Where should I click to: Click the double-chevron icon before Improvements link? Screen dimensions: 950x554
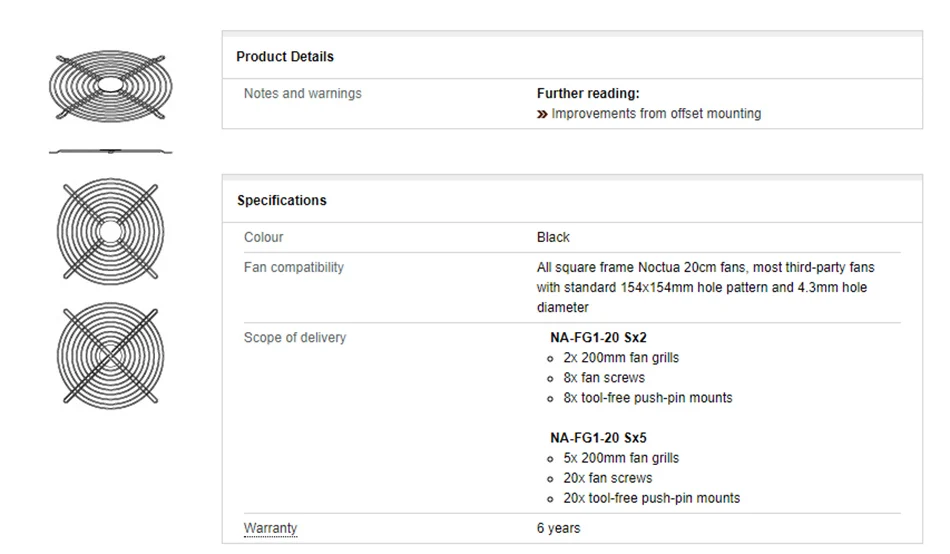tap(542, 114)
